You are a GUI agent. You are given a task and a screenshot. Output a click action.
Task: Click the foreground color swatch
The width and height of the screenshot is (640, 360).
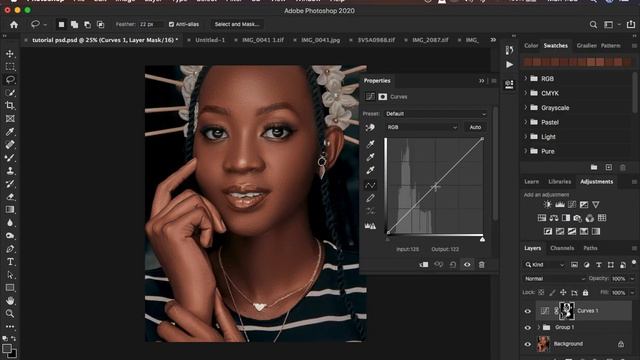(x=7, y=349)
